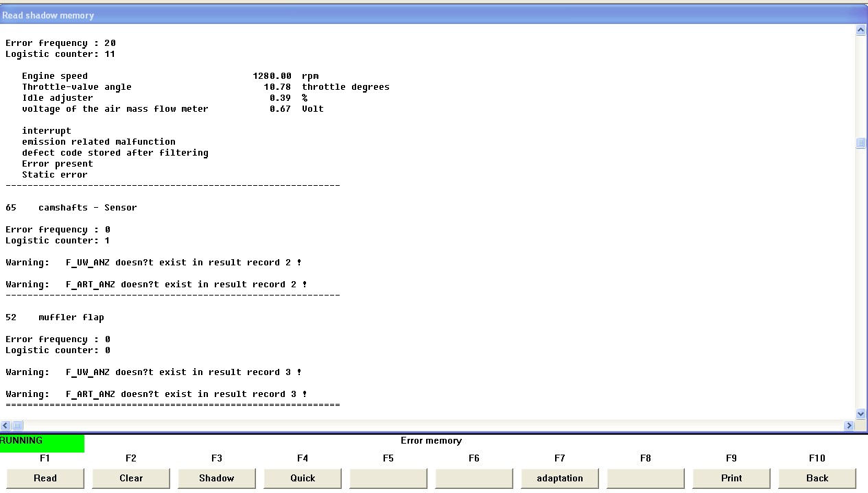This screenshot has width=868, height=493.
Task: Print the error memory report
Action: [x=731, y=478]
